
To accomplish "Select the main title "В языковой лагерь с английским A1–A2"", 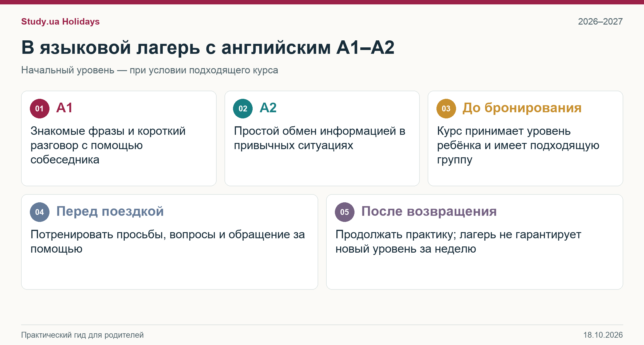I will 208,48.
